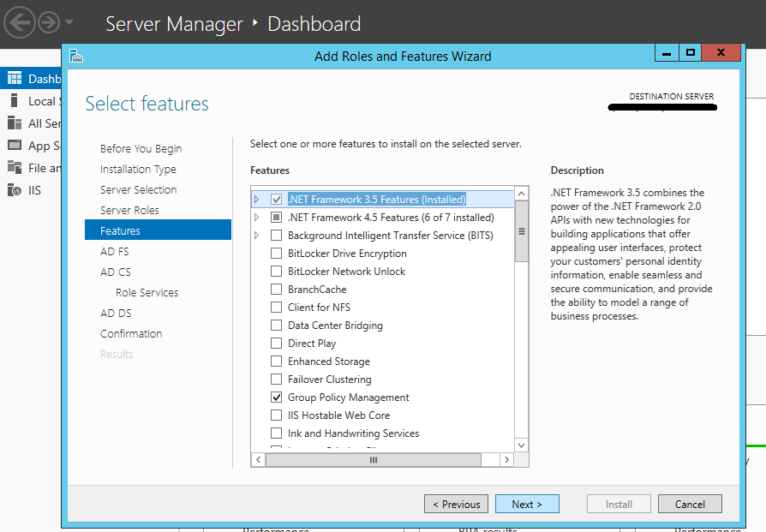The width and height of the screenshot is (766, 532).
Task: Select the Features wizard step
Action: point(158,230)
